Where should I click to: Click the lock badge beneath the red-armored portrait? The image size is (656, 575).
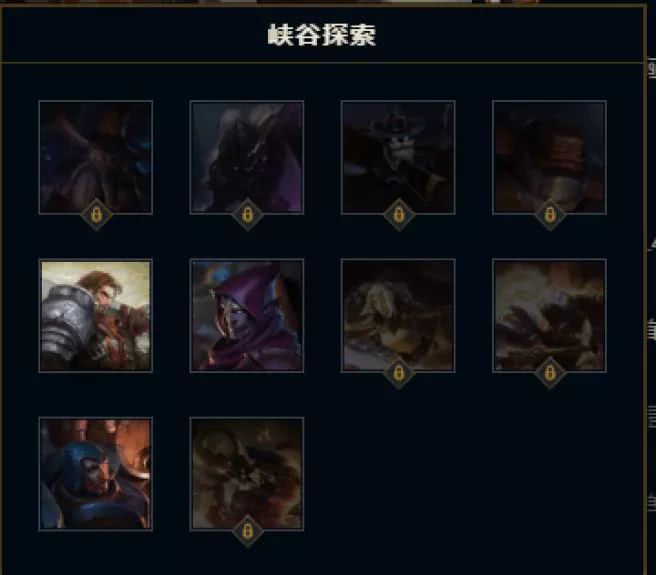550,215
